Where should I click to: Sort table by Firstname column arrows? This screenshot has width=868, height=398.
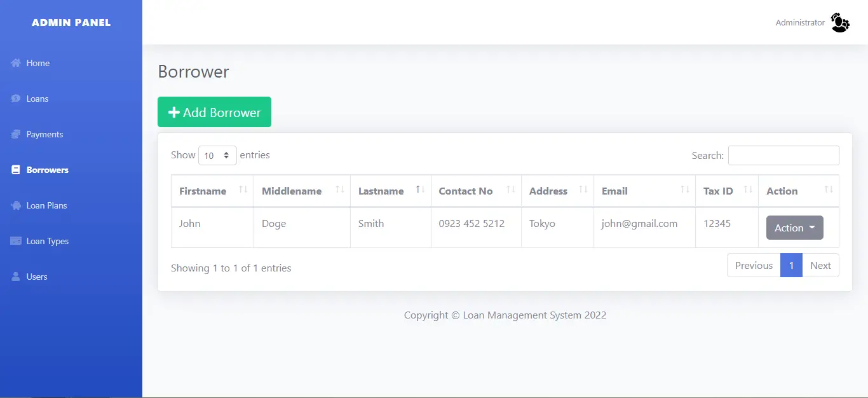[243, 190]
